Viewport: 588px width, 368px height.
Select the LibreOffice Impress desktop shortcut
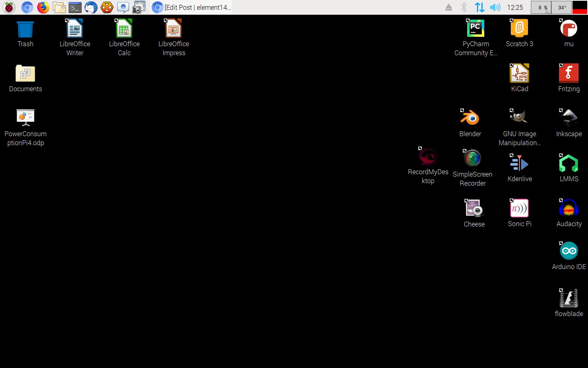[x=174, y=38]
